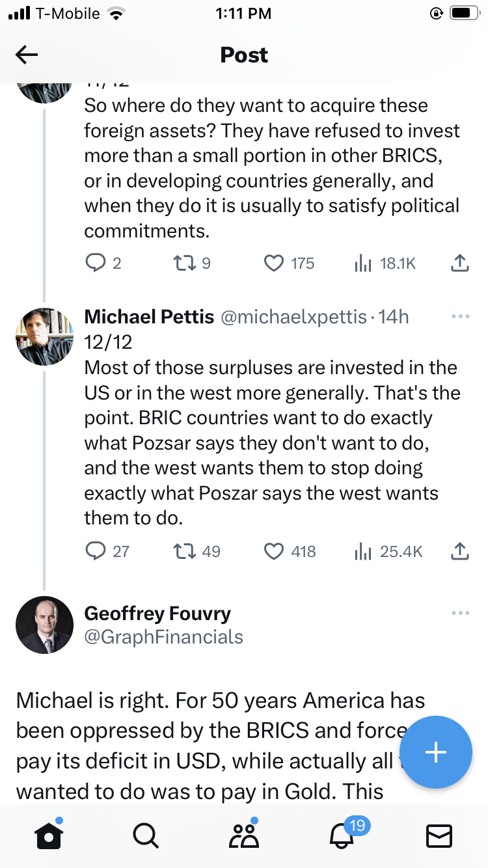This screenshot has width=488, height=868.
Task: Open the Communities tab
Action: (x=244, y=836)
